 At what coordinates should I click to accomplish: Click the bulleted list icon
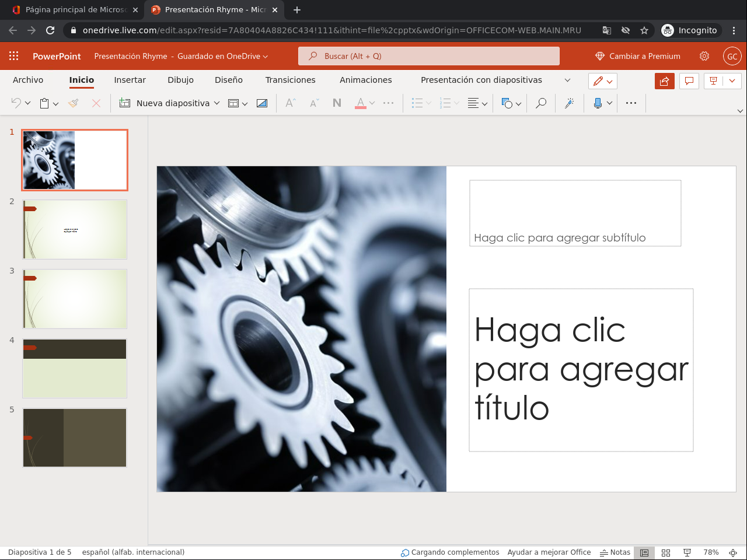click(x=417, y=103)
